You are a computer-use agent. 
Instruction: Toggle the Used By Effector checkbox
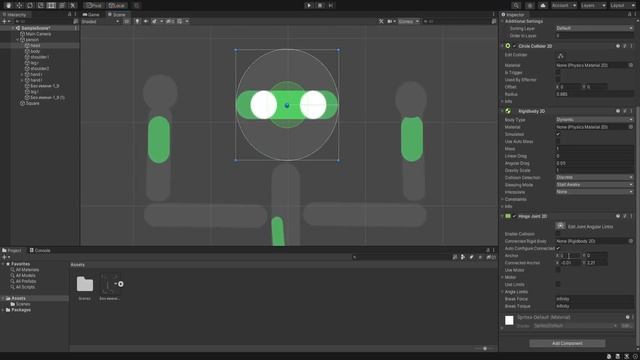558,80
